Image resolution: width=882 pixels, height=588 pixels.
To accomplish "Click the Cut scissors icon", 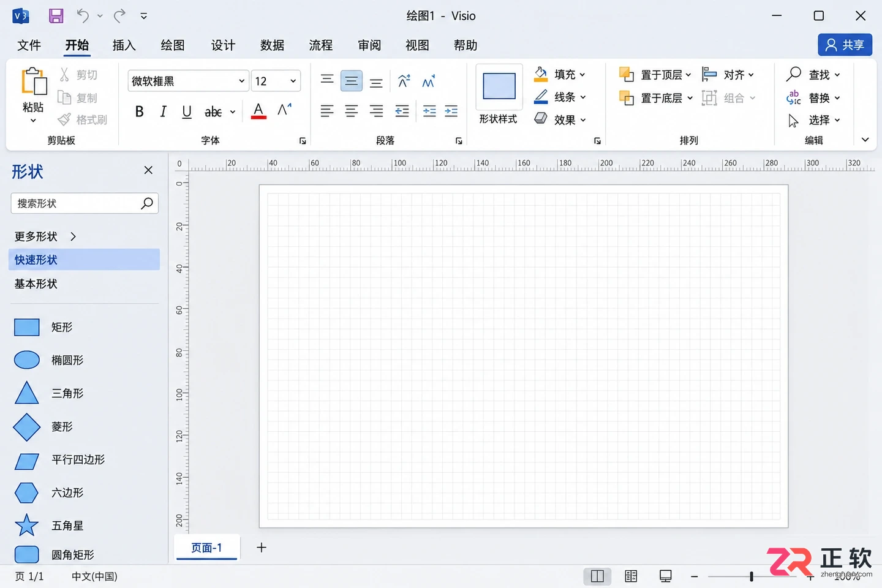I will (64, 75).
